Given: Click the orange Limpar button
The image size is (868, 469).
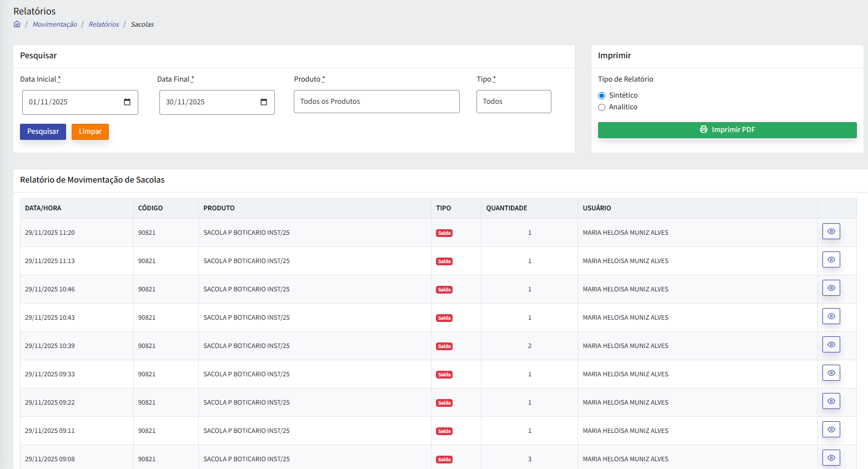Looking at the screenshot, I should point(90,132).
